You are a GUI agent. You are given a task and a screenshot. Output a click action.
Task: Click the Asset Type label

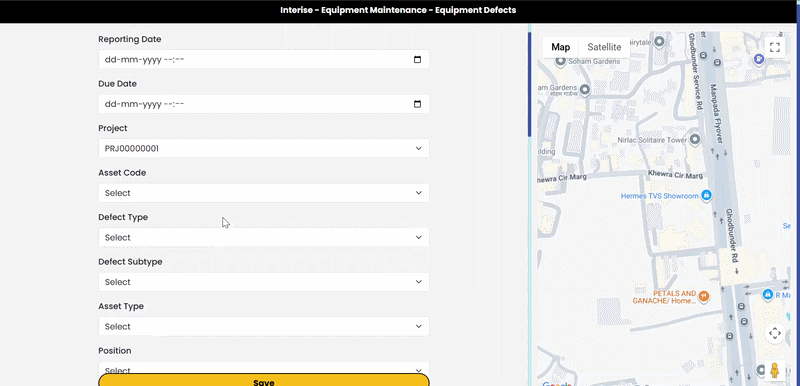click(x=121, y=306)
